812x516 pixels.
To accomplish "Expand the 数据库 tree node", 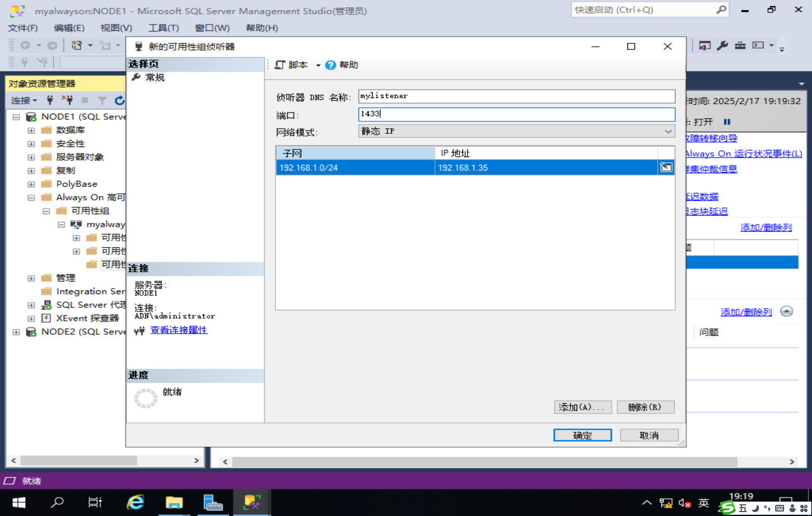I will coord(31,130).
